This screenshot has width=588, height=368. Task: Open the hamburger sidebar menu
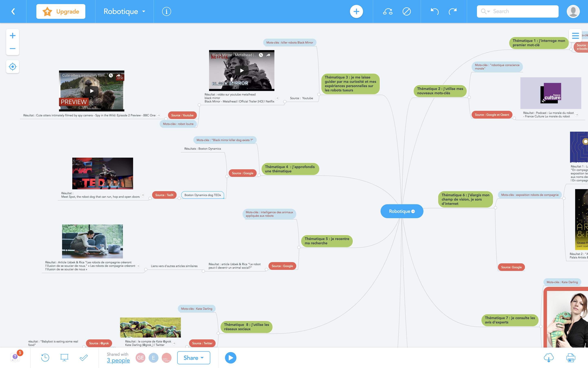click(575, 36)
